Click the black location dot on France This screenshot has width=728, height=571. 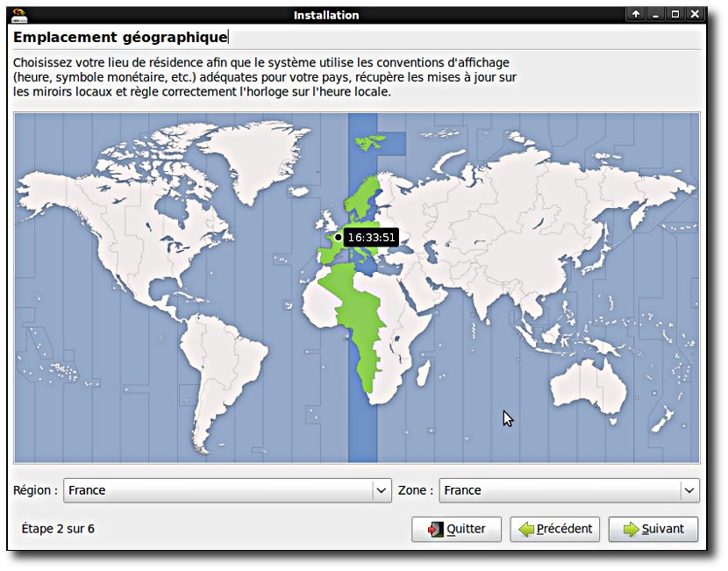(x=338, y=237)
